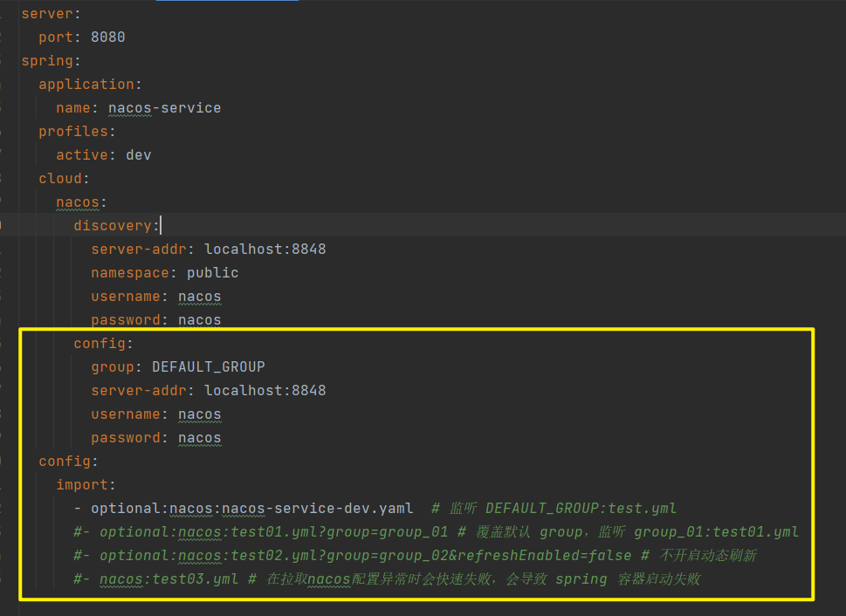
Task: Click the "server" key on the first line
Action: (43, 13)
